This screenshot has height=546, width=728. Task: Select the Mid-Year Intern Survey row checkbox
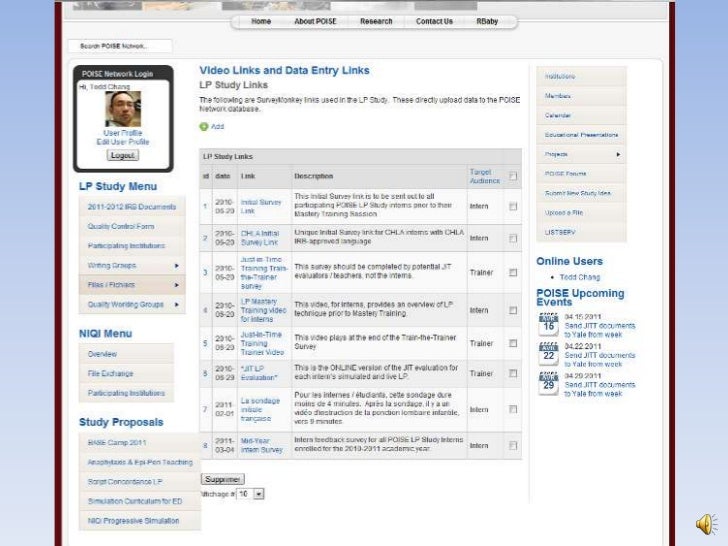pos(513,445)
